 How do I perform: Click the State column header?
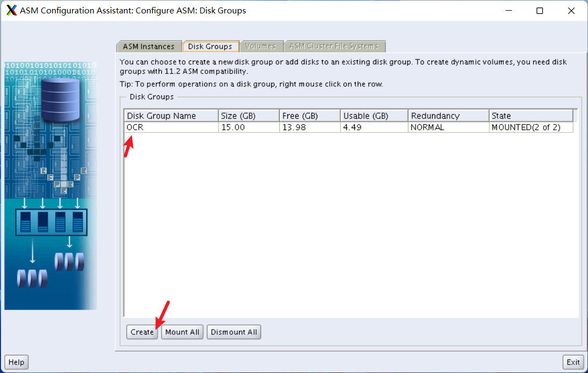click(531, 115)
